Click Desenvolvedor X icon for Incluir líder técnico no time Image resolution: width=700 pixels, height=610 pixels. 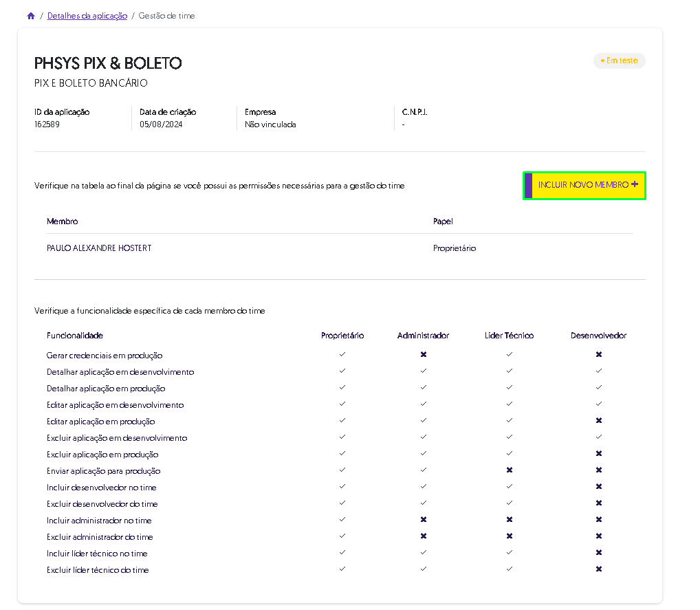tap(599, 553)
